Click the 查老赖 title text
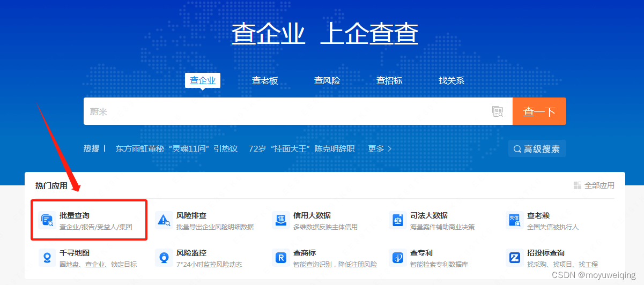Viewport: 644px width, 285px height. (x=538, y=215)
